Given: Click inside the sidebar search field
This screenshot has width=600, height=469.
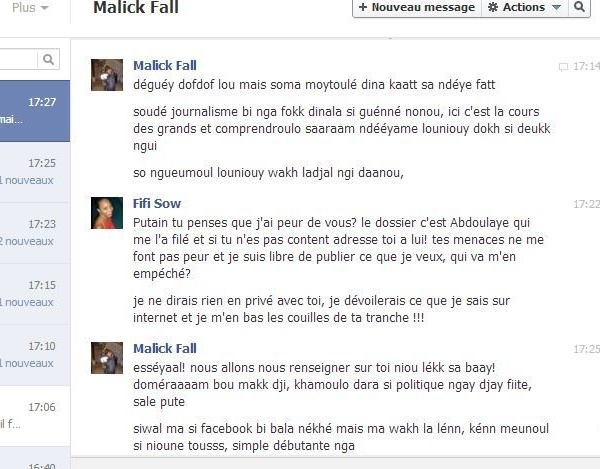Looking at the screenshot, I should (18, 59).
